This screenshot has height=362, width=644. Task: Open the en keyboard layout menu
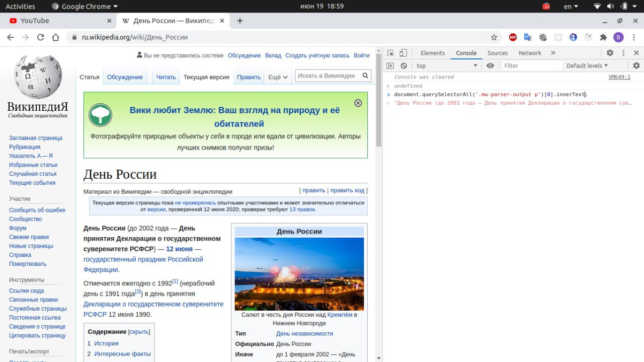pos(571,7)
